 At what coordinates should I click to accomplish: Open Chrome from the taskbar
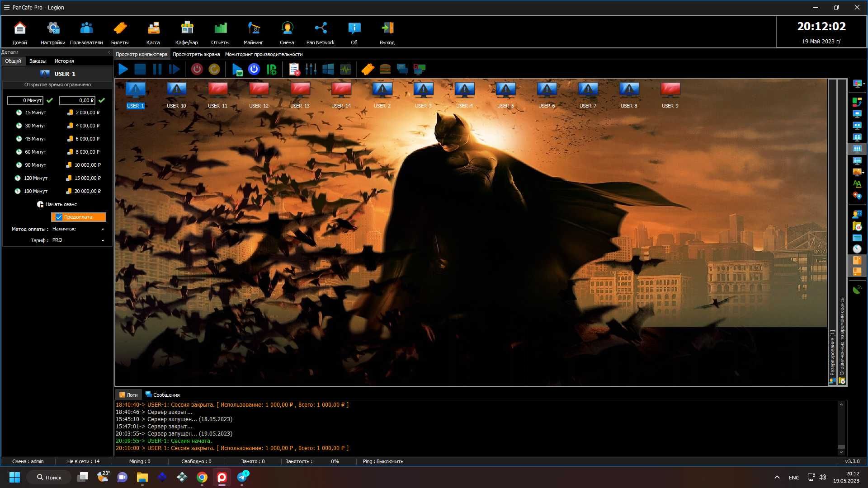(x=202, y=477)
